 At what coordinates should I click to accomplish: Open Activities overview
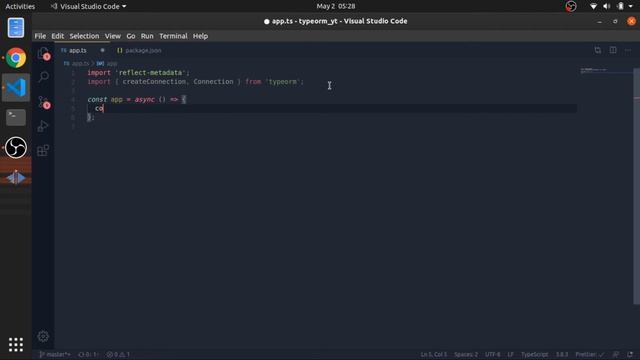pyautogui.click(x=20, y=6)
